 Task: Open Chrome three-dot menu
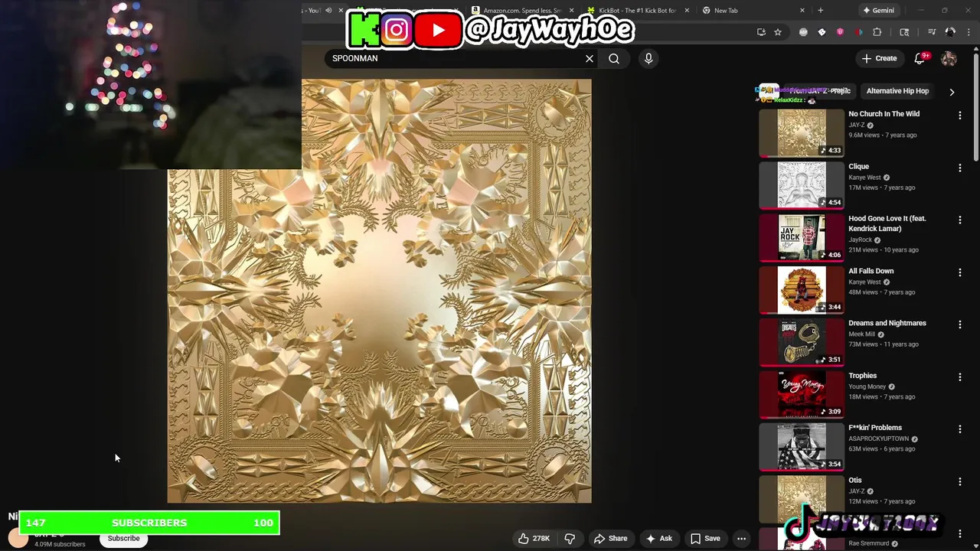tap(969, 32)
